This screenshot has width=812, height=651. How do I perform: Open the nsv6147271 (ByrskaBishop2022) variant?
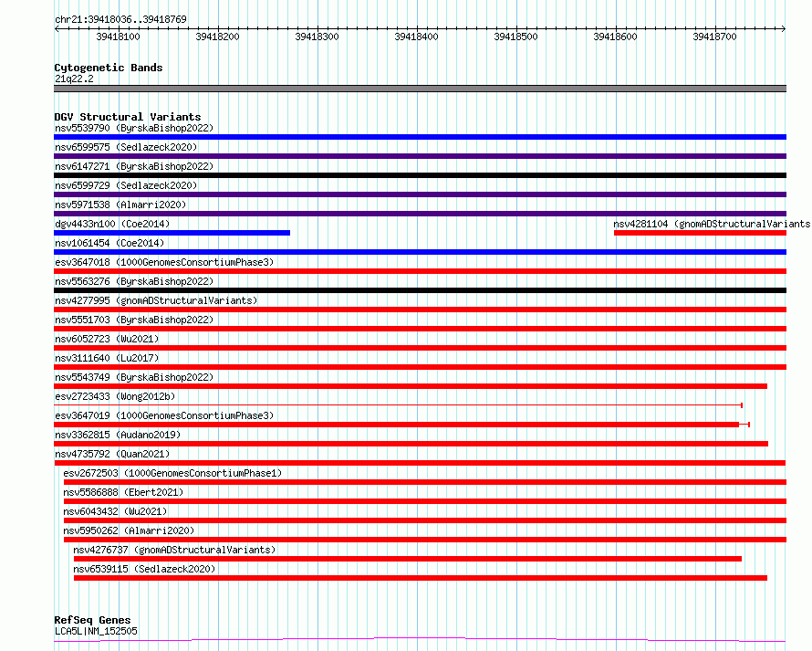pos(134,166)
